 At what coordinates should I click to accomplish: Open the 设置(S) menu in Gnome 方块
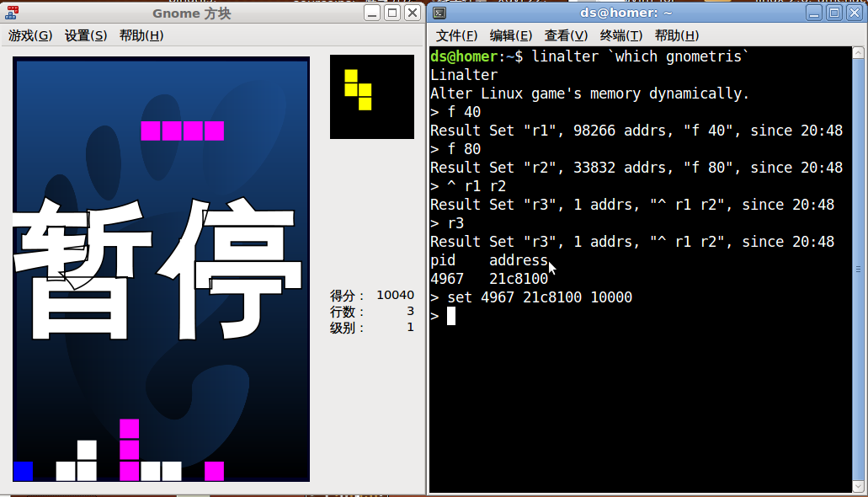pyautogui.click(x=86, y=36)
